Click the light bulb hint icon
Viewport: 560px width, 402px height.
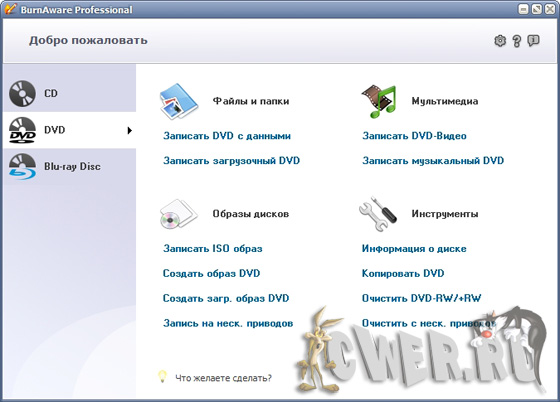162,376
